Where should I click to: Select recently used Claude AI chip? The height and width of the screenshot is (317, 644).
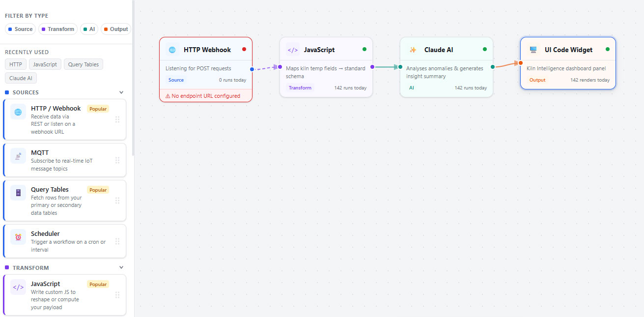[21, 78]
